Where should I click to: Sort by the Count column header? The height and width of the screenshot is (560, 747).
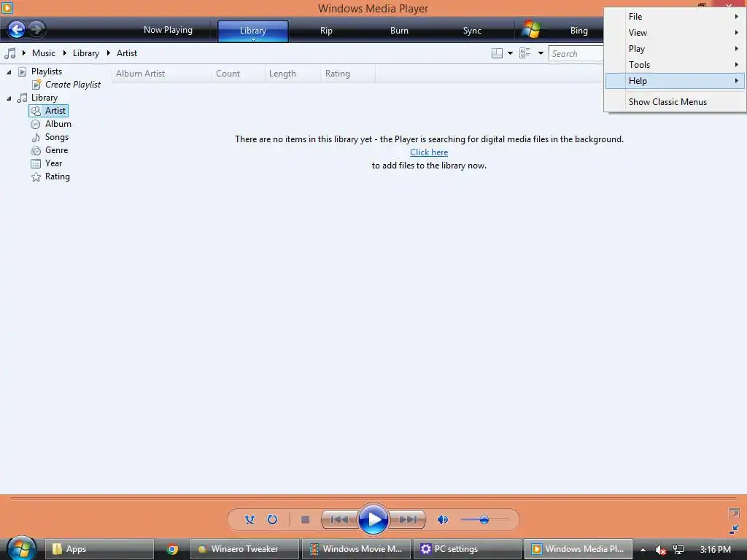pos(239,74)
